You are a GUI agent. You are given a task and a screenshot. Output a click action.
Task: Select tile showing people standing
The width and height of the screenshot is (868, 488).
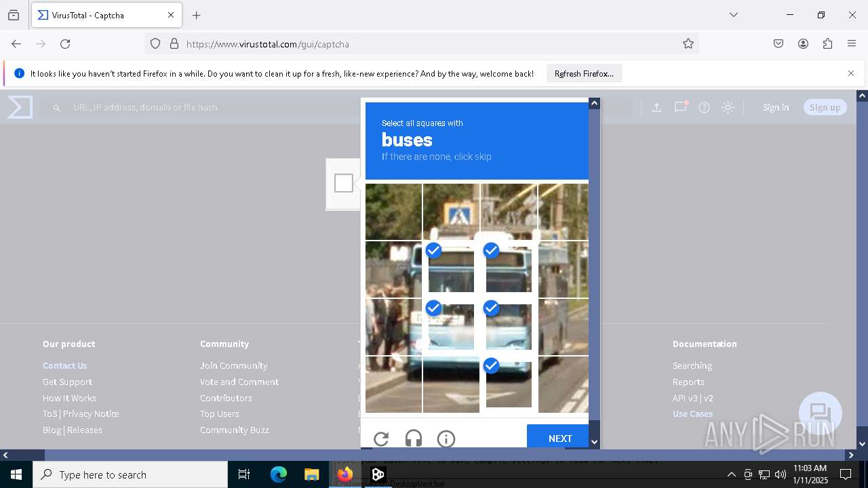[x=393, y=327]
